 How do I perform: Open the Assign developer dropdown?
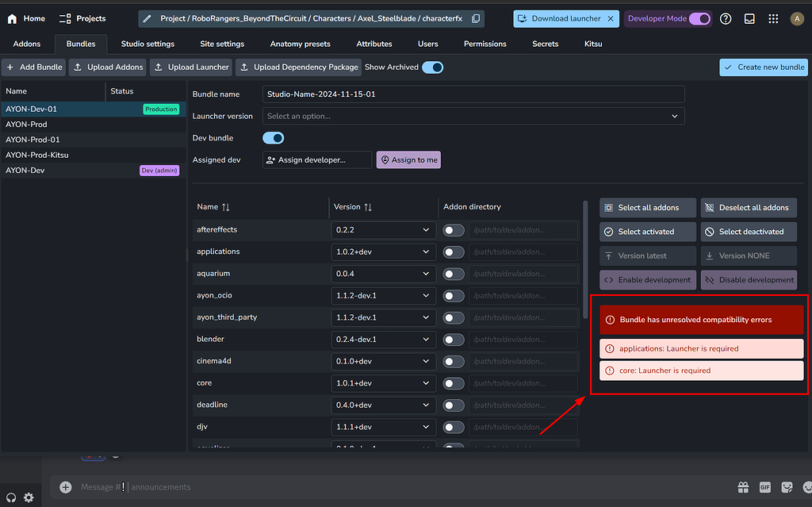316,159
